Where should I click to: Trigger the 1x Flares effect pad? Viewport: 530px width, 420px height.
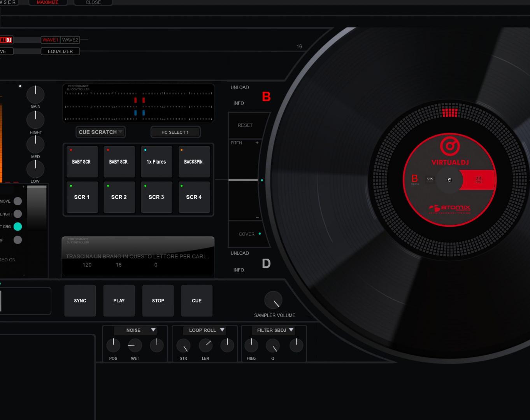[156, 161]
